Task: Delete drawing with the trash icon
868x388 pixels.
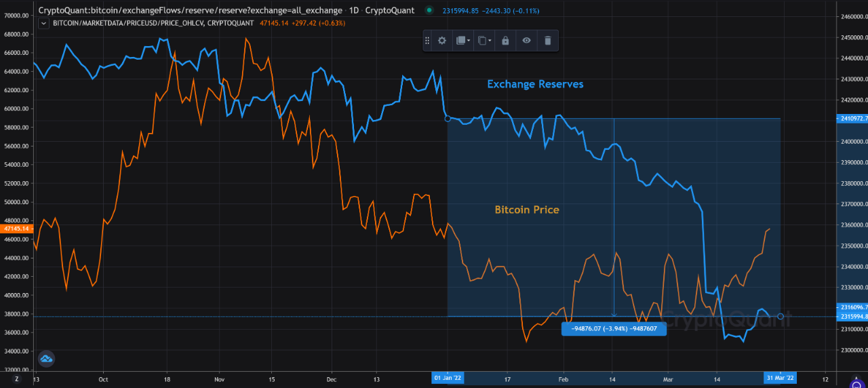Action: click(x=548, y=41)
